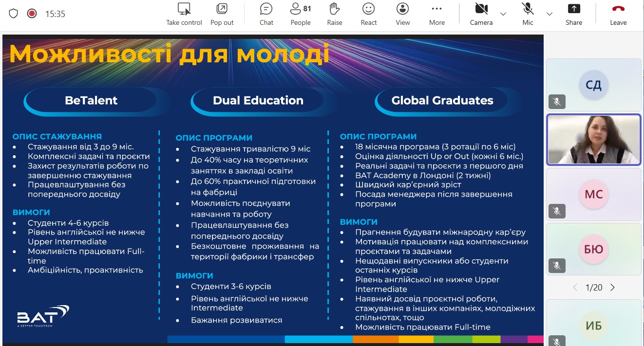Screen dimensions: 644x346
Task: Click muted mic icon on СД tile
Action: [557, 101]
